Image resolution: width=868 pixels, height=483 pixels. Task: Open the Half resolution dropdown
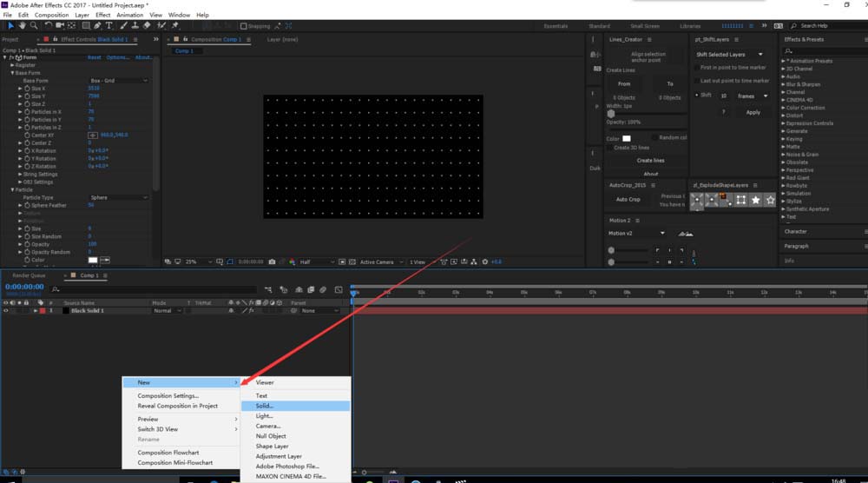coord(317,261)
